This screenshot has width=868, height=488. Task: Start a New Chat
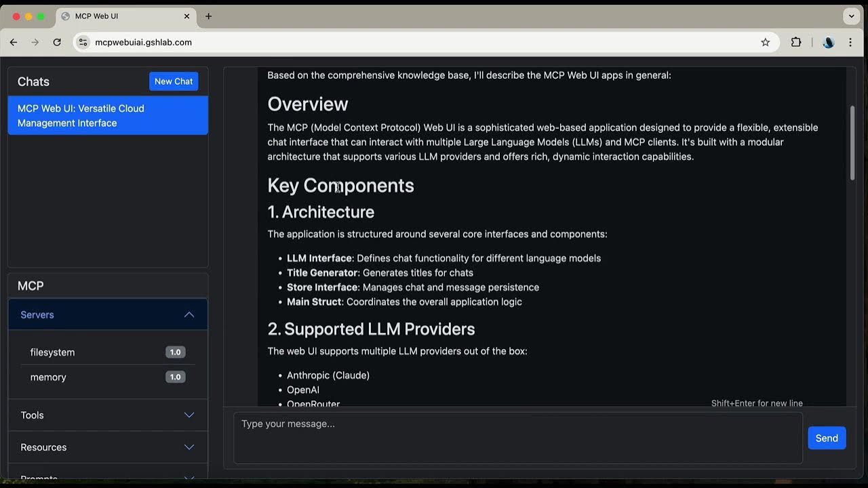tap(174, 81)
